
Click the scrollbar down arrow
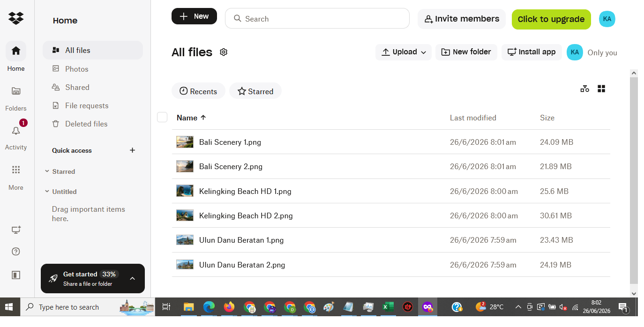click(x=634, y=293)
